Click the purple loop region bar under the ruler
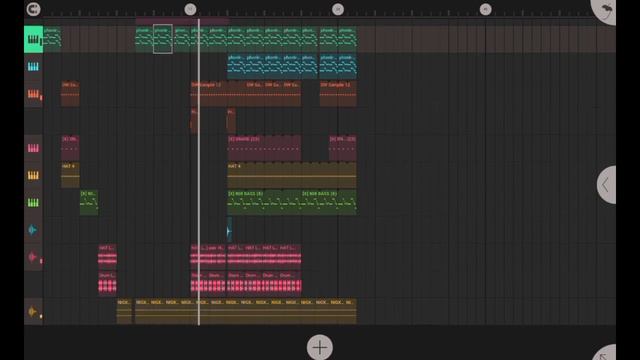 (x=182, y=20)
